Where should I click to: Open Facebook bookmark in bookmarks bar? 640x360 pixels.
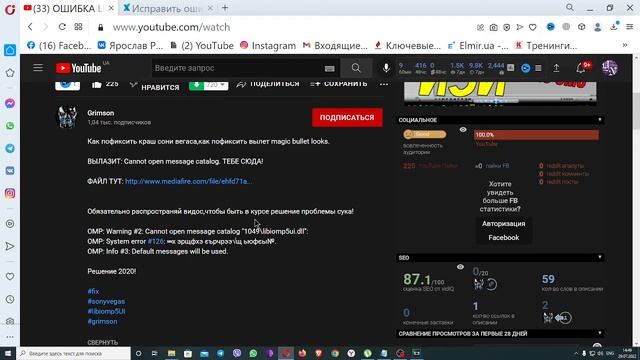click(59, 46)
